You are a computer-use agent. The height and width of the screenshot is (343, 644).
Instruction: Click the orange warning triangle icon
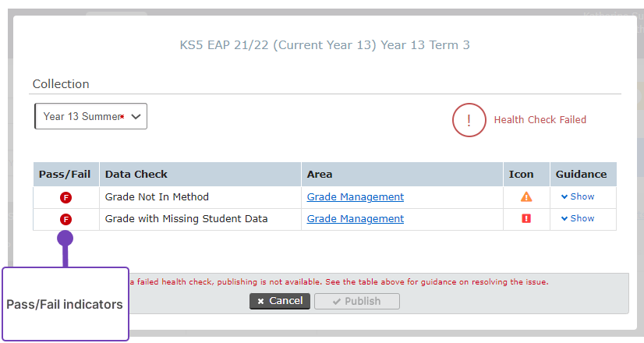[526, 197]
